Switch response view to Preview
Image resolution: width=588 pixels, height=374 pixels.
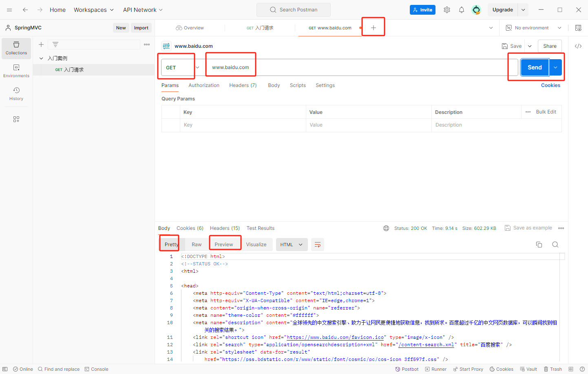coord(224,245)
